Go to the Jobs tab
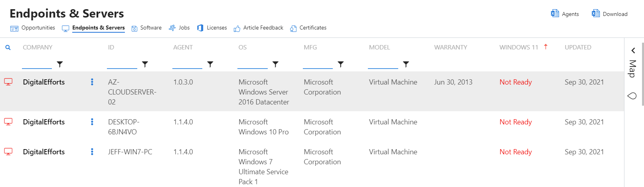The image size is (644, 187). coord(179,28)
